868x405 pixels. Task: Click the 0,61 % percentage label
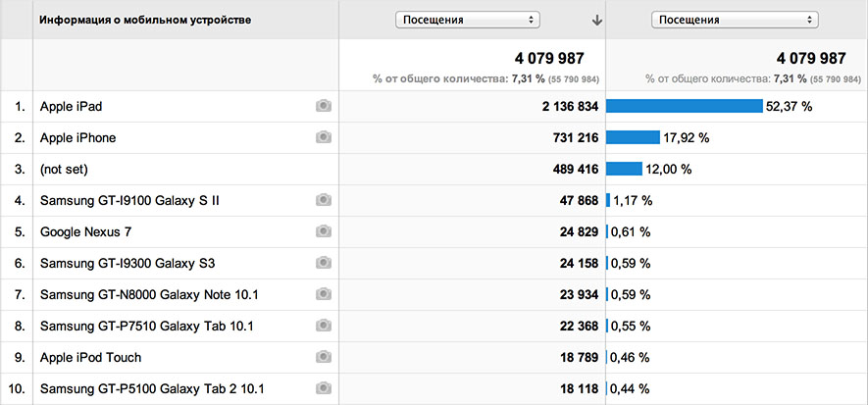[x=630, y=231]
